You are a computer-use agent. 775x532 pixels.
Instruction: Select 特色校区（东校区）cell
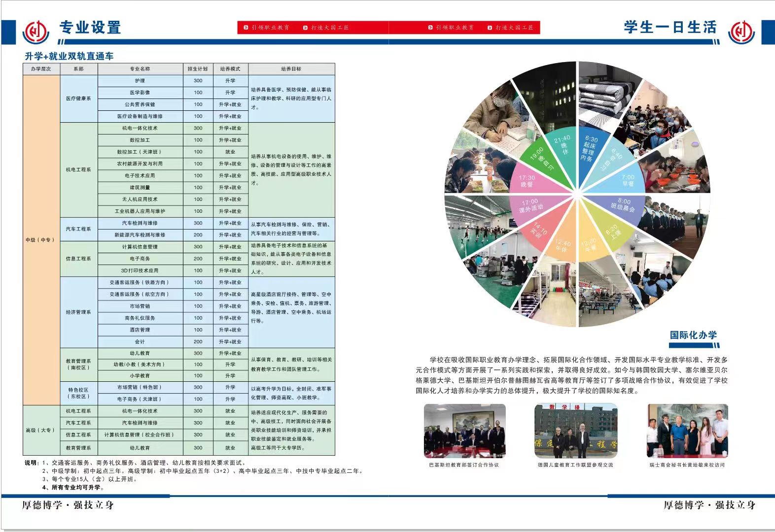pyautogui.click(x=78, y=393)
